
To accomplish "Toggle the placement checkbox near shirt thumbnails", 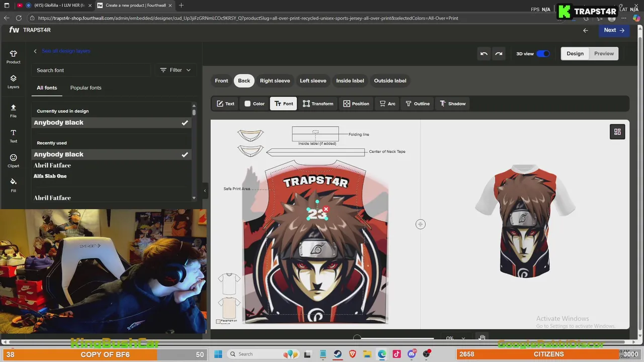I will [x=218, y=321].
